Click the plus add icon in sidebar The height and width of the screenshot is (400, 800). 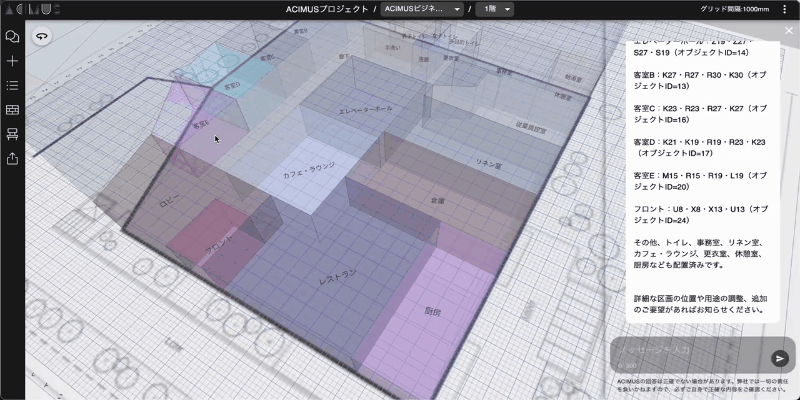pyautogui.click(x=13, y=61)
